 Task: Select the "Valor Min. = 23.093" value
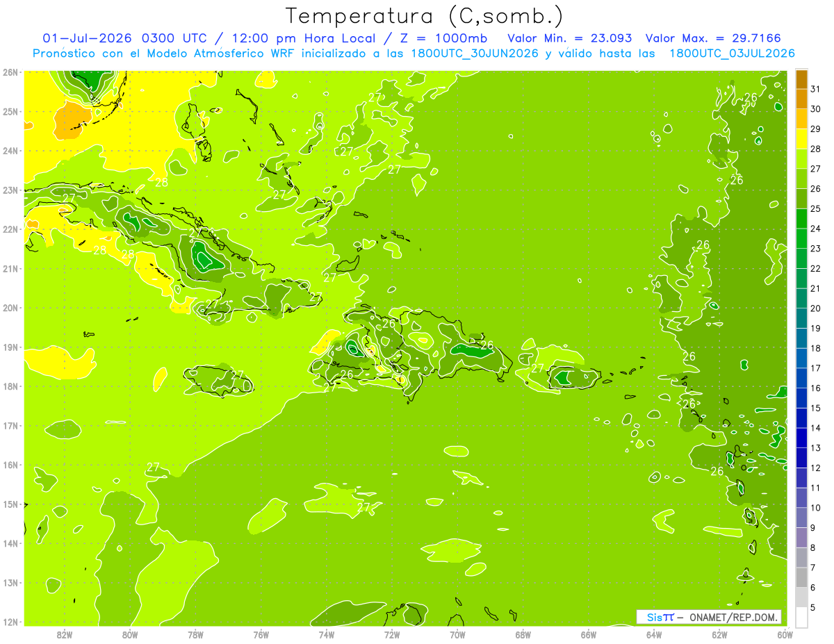[571, 38]
